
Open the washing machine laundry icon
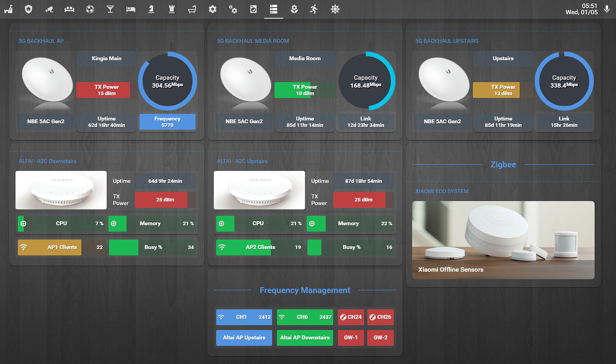pos(253,9)
